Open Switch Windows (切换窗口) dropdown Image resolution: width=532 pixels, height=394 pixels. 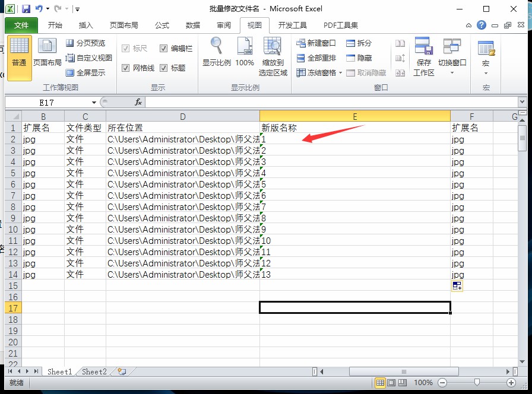pyautogui.click(x=452, y=56)
